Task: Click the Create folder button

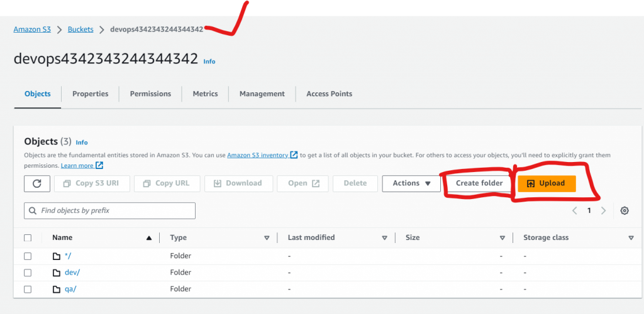Action: (479, 183)
